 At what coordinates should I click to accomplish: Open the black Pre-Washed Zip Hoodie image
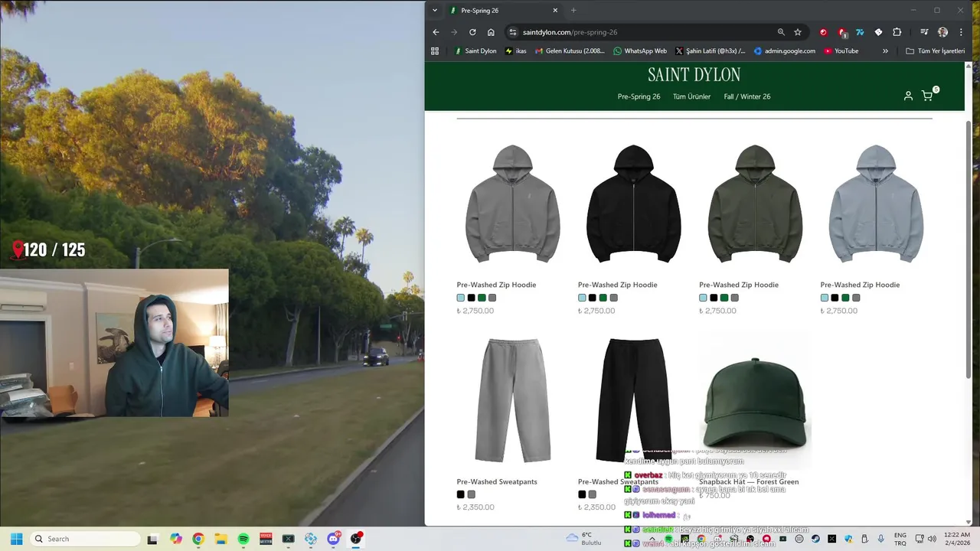click(x=634, y=204)
